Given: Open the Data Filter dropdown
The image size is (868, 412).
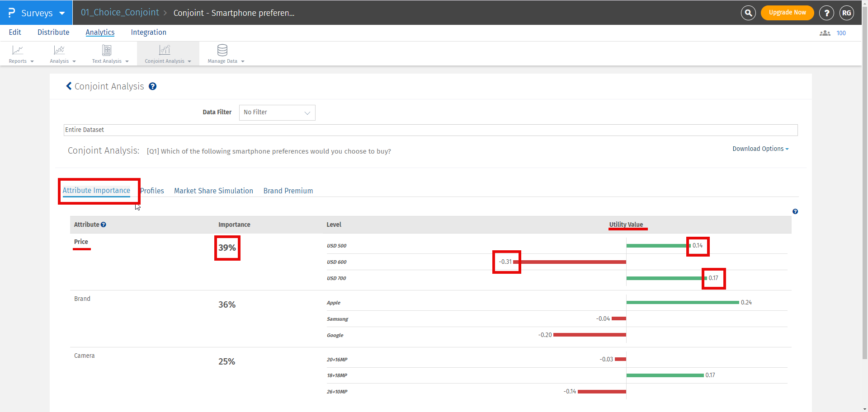Looking at the screenshot, I should 277,112.
